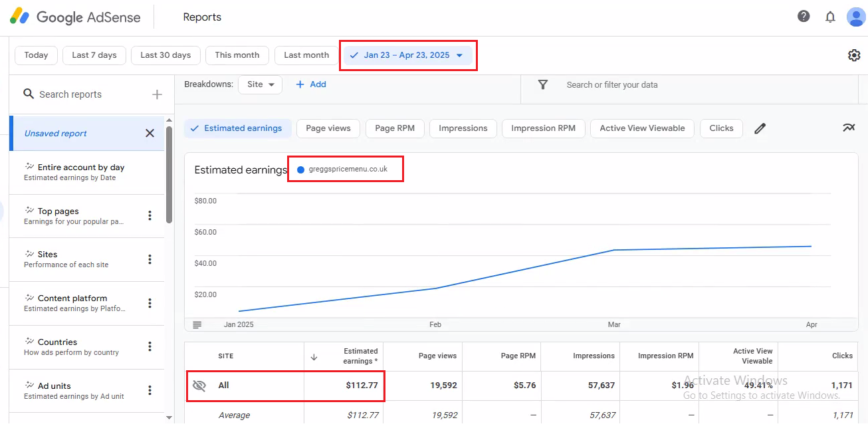Viewport: 868px width, 448px height.
Task: Open more options for Sites report
Action: [150, 259]
